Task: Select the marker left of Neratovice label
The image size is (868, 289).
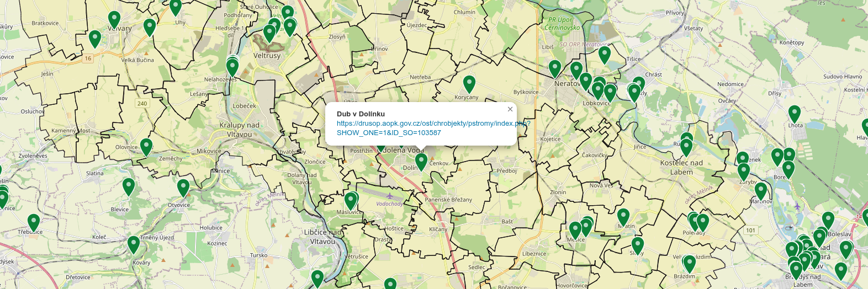Action: click(x=555, y=69)
